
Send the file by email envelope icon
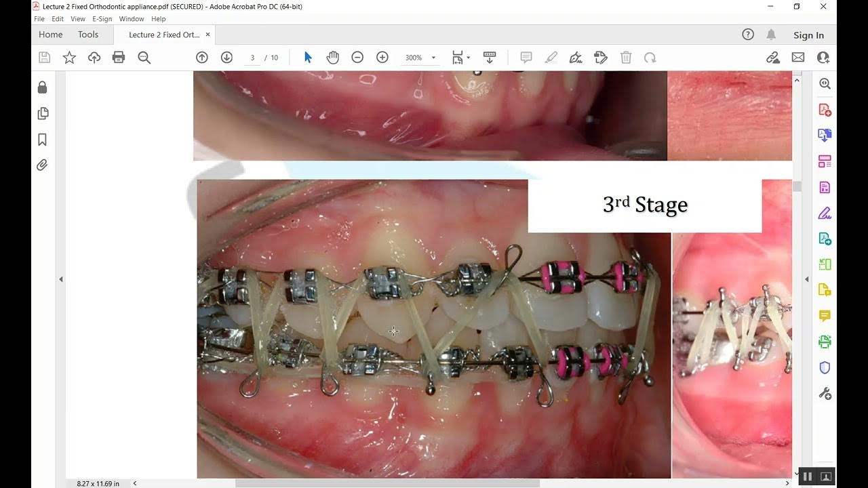click(798, 58)
